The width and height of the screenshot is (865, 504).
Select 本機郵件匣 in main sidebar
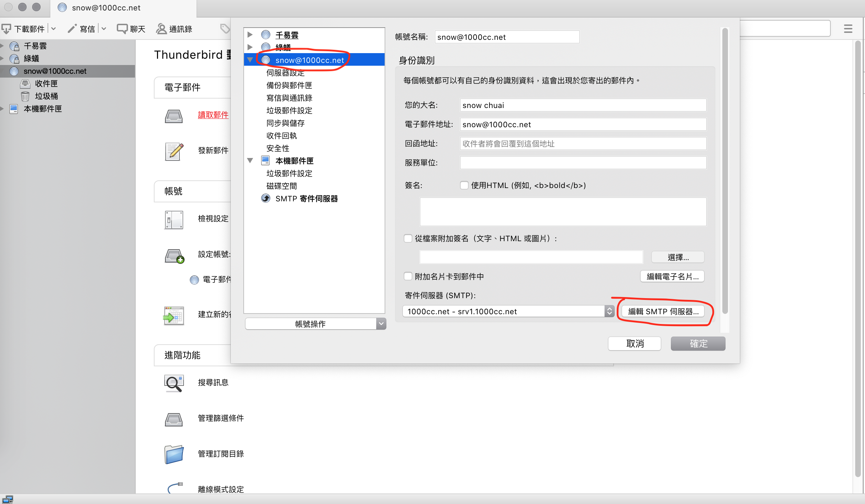pyautogui.click(x=43, y=109)
